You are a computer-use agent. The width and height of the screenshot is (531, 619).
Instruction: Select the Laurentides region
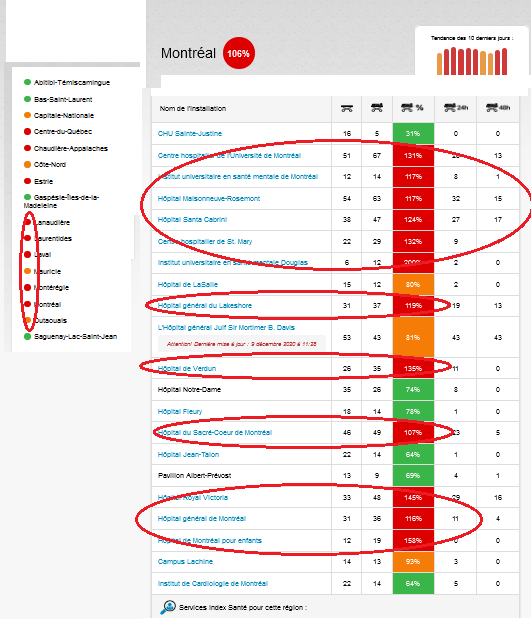53,238
